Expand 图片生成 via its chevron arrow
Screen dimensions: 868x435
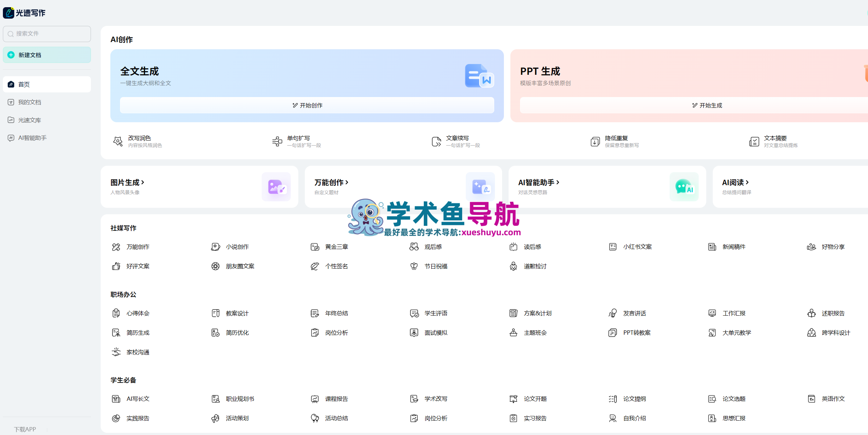tap(143, 182)
